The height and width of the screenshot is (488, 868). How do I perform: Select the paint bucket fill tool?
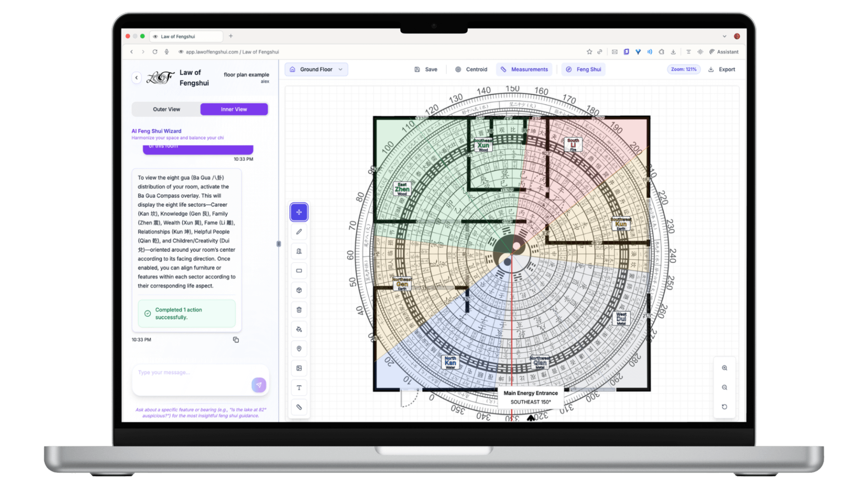(299, 329)
